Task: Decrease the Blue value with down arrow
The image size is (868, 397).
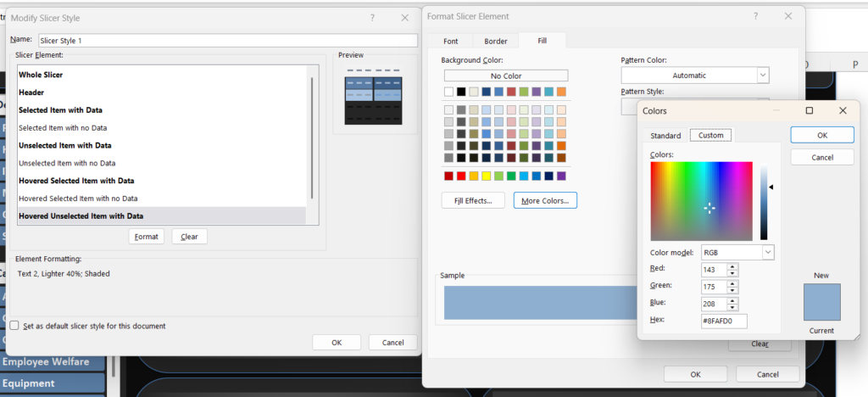Action: coord(733,307)
